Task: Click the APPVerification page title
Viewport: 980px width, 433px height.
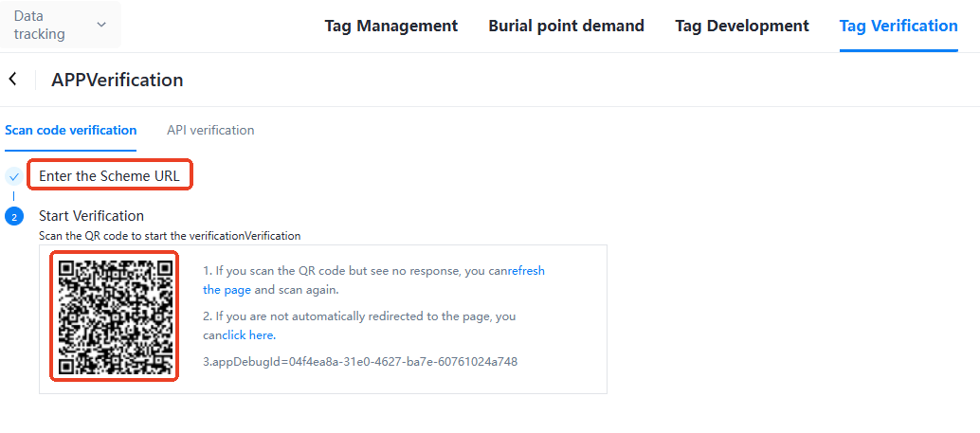Action: click(117, 80)
